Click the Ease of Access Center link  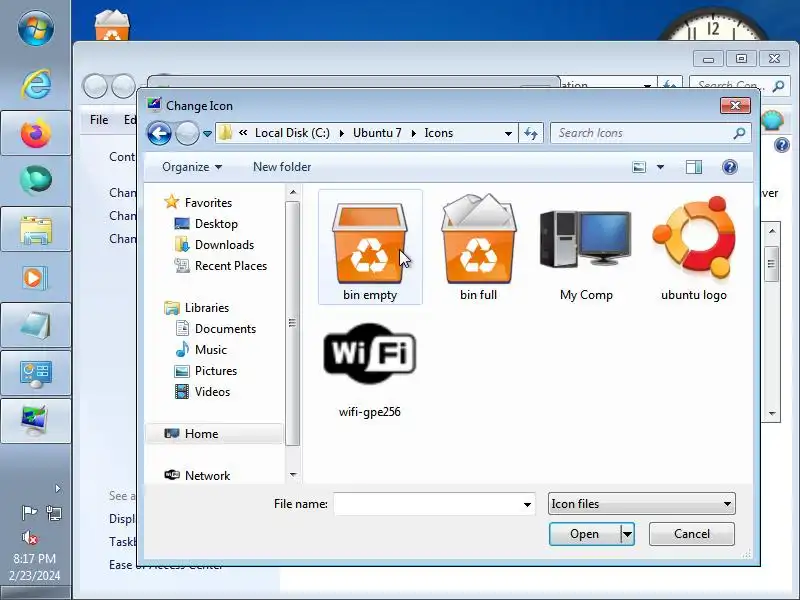coord(166,565)
